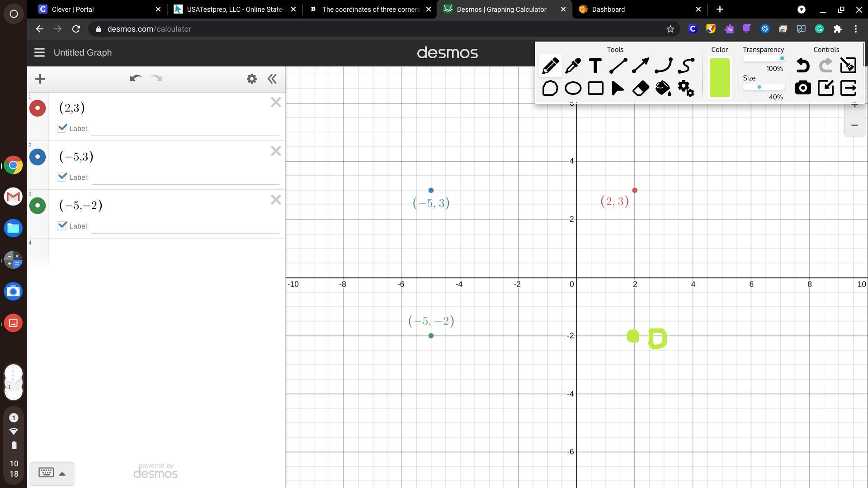Uncheck Label checkbox for point (−5,3)
The height and width of the screenshot is (488, 868).
[x=62, y=177]
